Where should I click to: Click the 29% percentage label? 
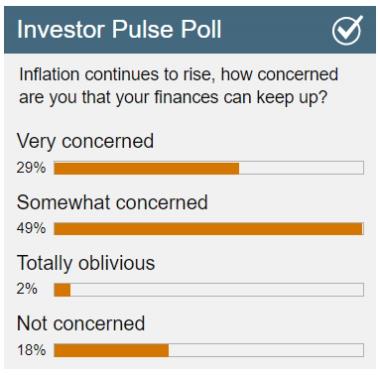[x=31, y=168]
